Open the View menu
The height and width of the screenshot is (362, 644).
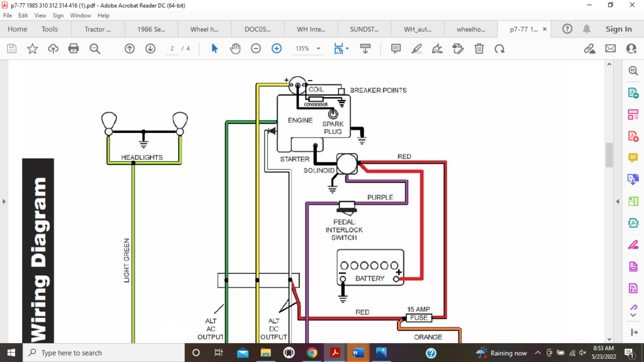pos(40,15)
